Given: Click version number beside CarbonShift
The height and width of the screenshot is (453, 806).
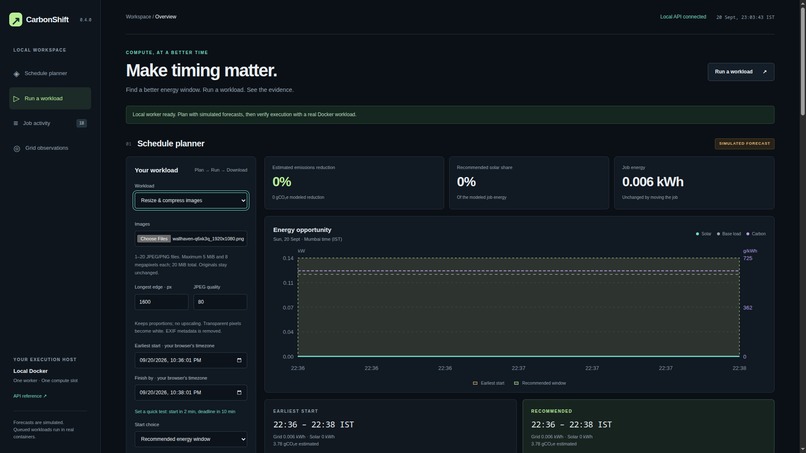Looking at the screenshot, I should pyautogui.click(x=85, y=20).
